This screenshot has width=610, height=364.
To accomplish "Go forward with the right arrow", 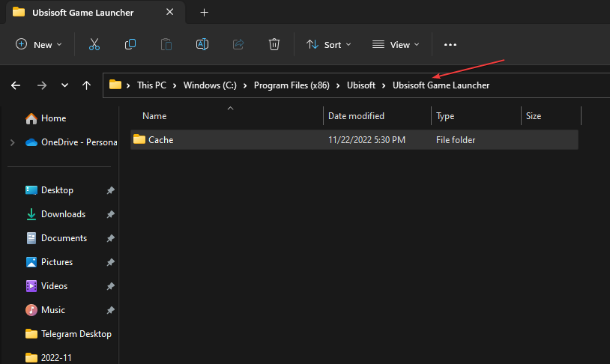I will (42, 85).
